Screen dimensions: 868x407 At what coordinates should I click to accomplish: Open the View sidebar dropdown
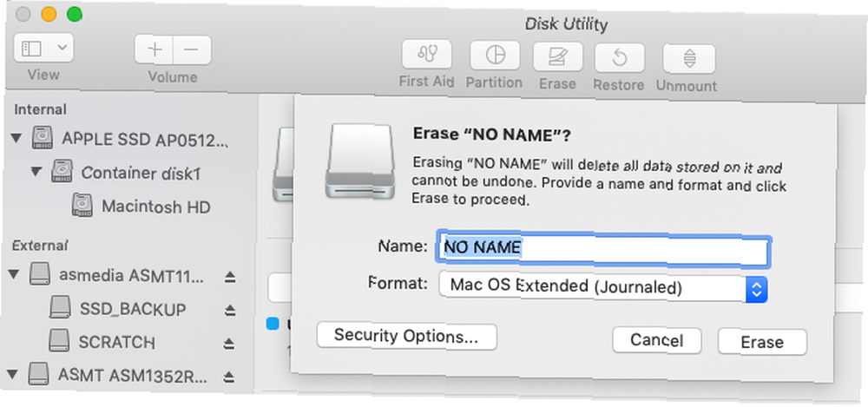pyautogui.click(x=43, y=49)
